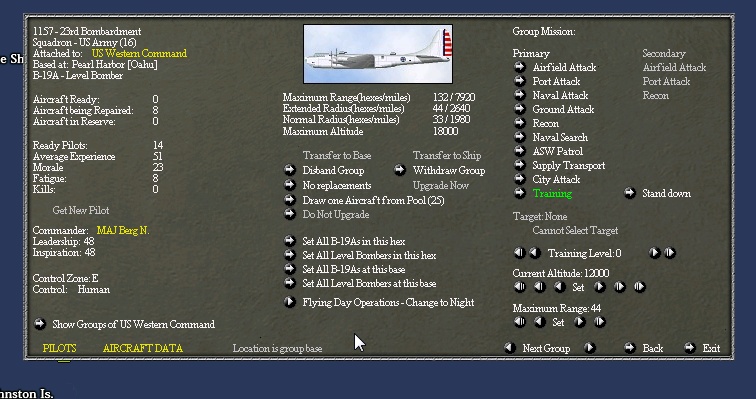Extend Maximum Range with plain right arrow

[580, 321]
